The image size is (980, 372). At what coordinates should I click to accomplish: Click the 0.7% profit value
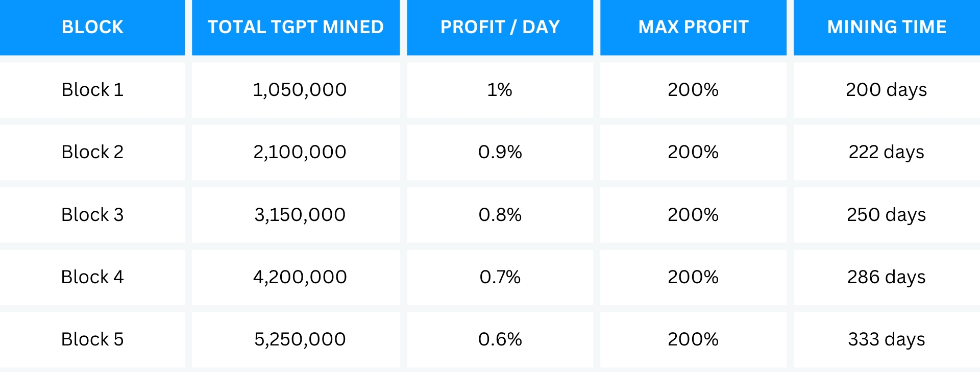pos(500,277)
